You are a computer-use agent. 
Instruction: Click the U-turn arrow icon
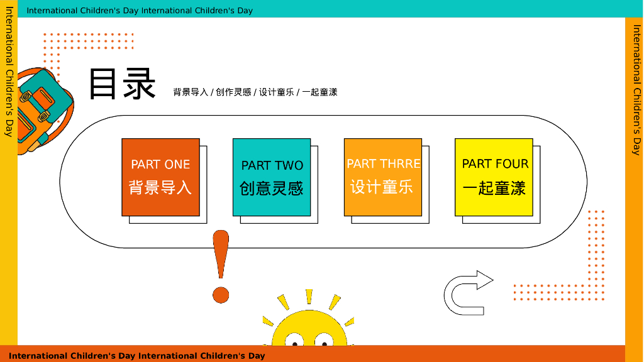pos(468,293)
